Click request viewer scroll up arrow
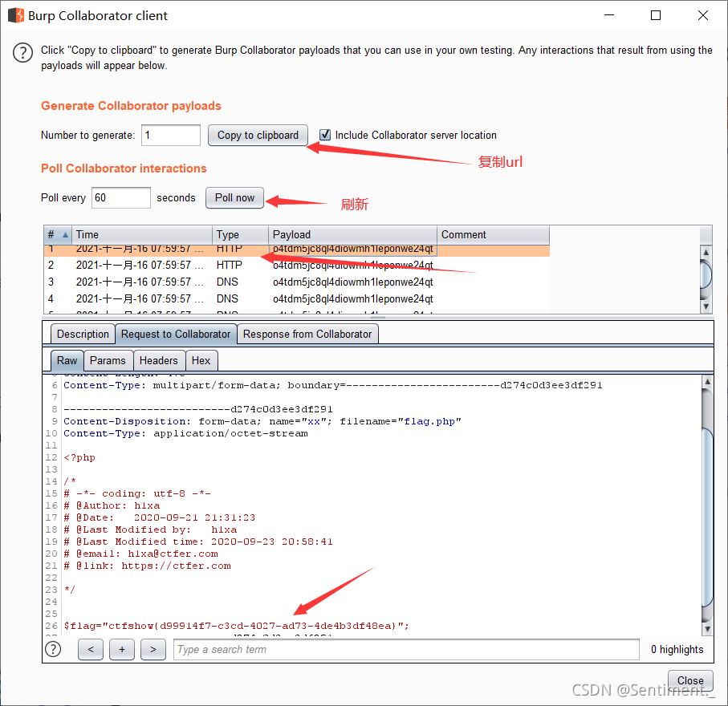This screenshot has height=706, width=728. pos(707,382)
